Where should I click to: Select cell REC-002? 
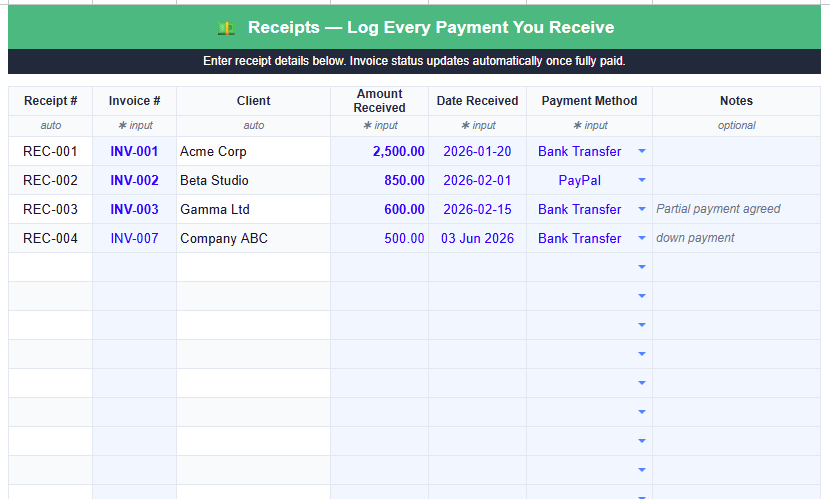coord(50,180)
